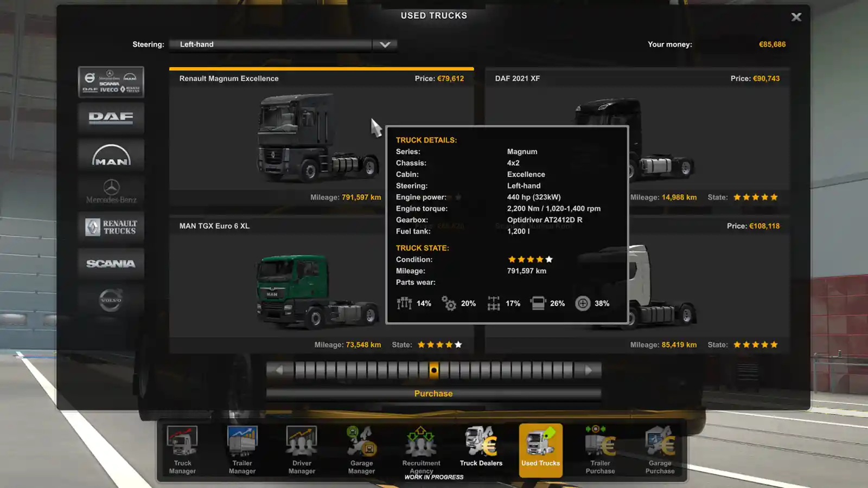Filter trucks by Volvo brand
Screen dimensions: 868x488
click(x=111, y=299)
